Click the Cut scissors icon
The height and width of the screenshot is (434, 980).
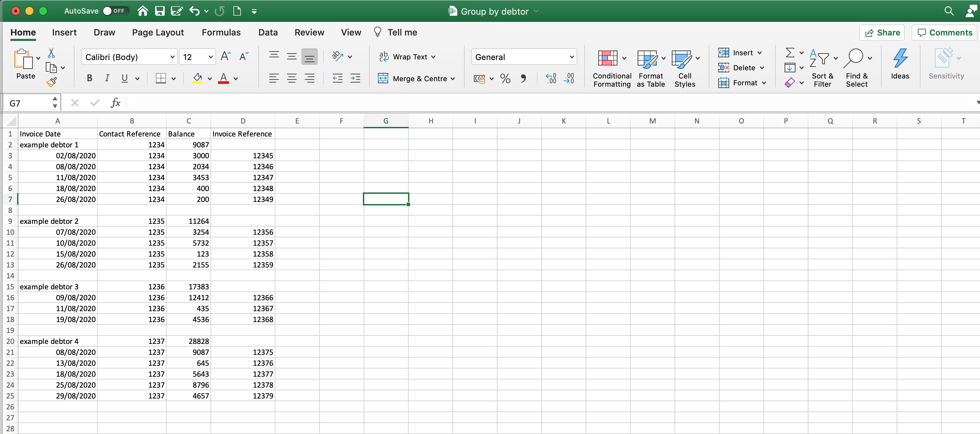(51, 53)
